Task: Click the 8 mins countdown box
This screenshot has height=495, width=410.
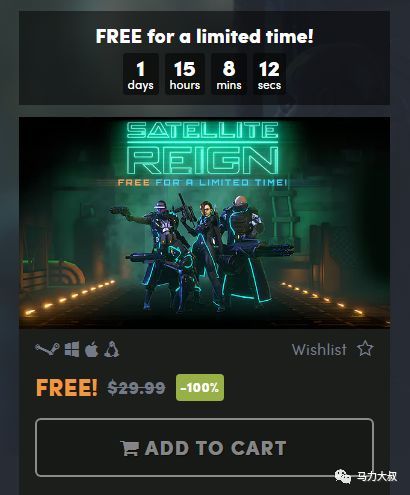Action: click(229, 74)
